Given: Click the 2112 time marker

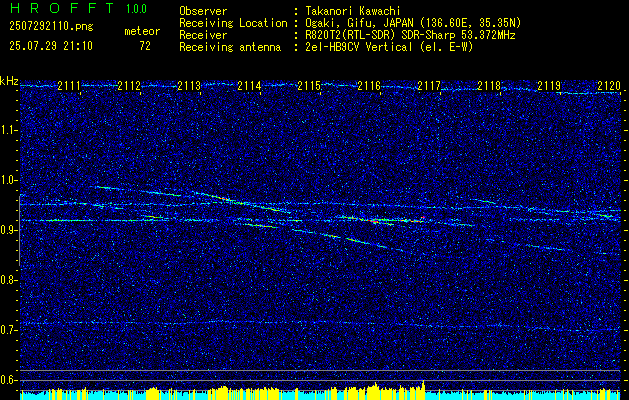Looking at the screenshot, I should tap(129, 86).
